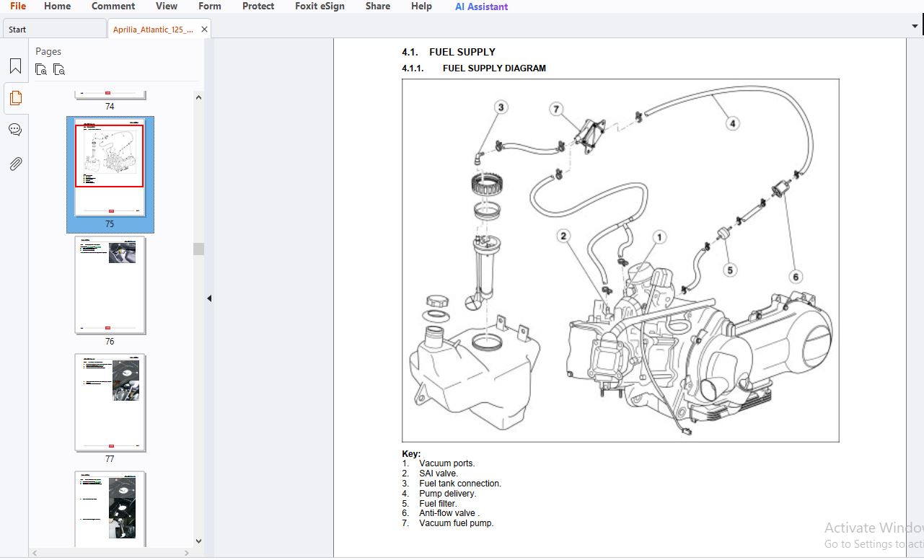Open the Help tab
Image resolution: width=924 pixels, height=560 pixels.
point(421,6)
